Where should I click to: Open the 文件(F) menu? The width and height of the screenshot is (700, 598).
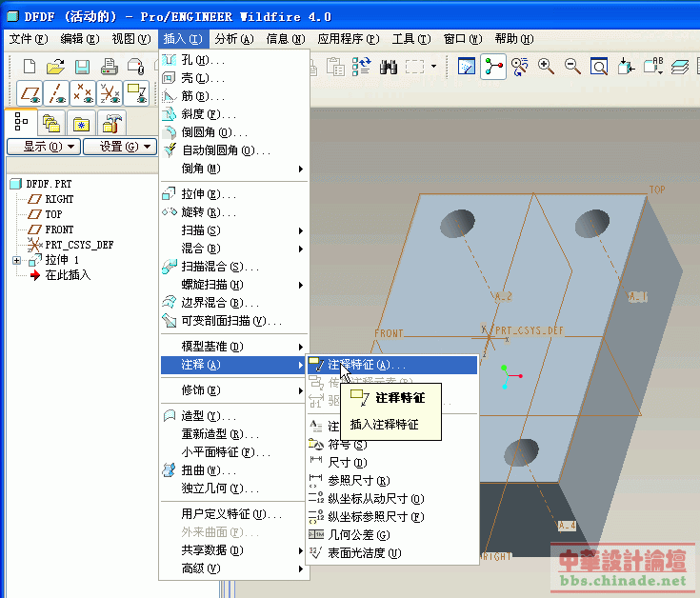point(29,39)
